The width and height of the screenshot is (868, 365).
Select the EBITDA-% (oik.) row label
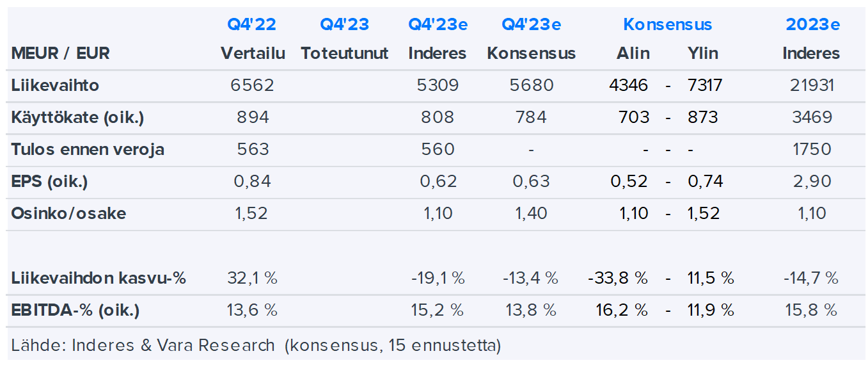75,310
